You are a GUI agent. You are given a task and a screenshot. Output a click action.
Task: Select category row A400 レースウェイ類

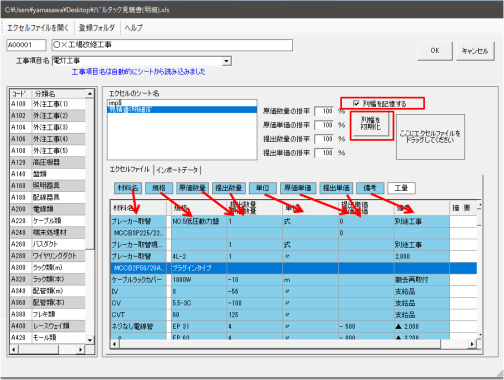(47, 326)
